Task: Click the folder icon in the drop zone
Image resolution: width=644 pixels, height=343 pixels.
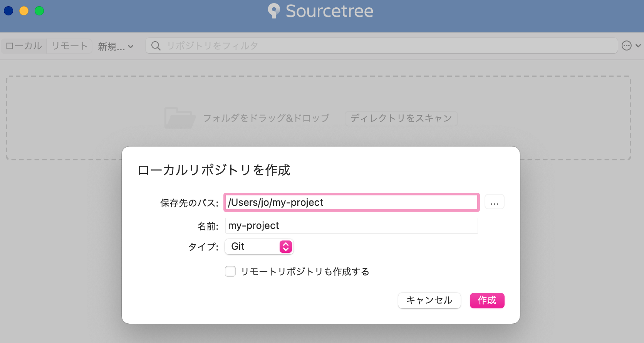Action: [x=179, y=118]
